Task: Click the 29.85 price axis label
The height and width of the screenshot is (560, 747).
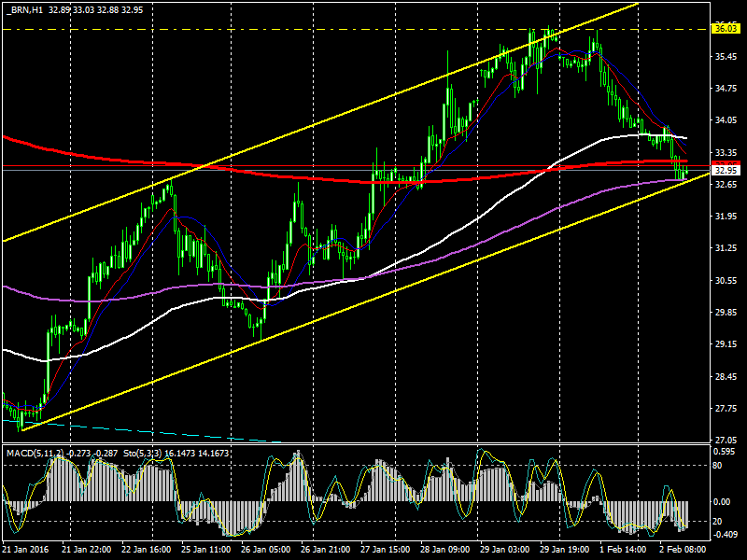Action: click(726, 313)
